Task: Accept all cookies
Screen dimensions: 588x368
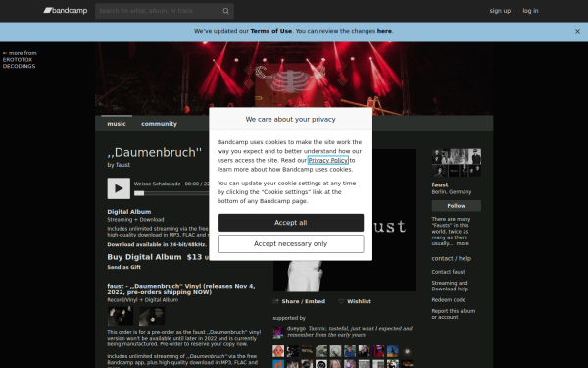Action: pyautogui.click(x=291, y=223)
